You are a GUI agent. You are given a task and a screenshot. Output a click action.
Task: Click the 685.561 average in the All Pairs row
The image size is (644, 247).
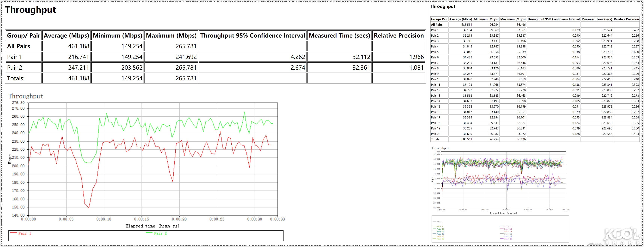point(466,25)
